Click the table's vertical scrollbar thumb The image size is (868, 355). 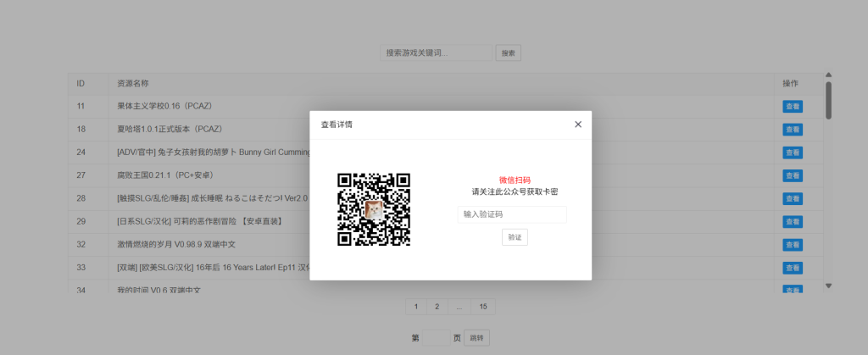coord(829,101)
